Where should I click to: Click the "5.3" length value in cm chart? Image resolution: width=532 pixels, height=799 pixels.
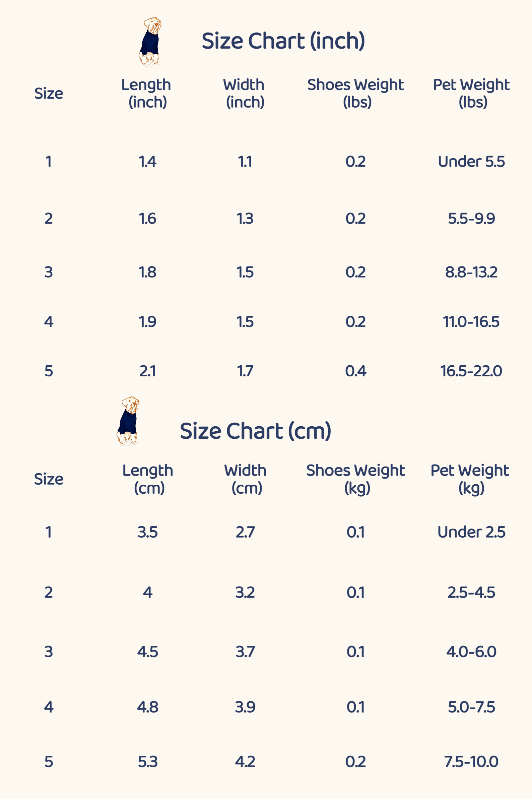(148, 762)
